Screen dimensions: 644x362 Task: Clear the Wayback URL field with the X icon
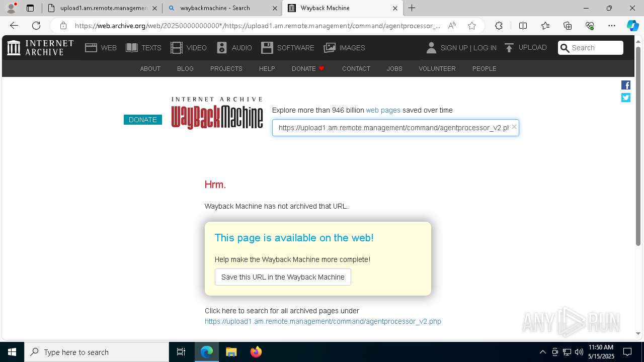click(x=514, y=127)
